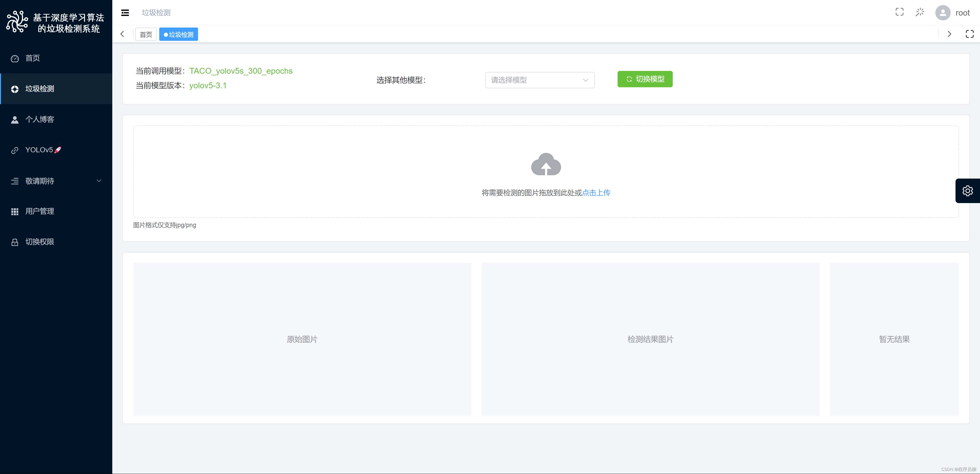Toggle fullscreen icon in the top header
This screenshot has height=474, width=980.
[899, 12]
